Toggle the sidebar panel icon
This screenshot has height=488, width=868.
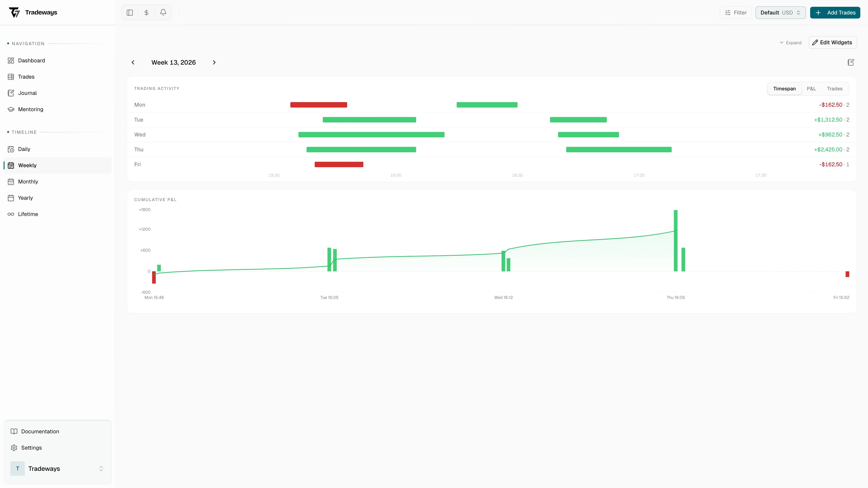coord(130,12)
